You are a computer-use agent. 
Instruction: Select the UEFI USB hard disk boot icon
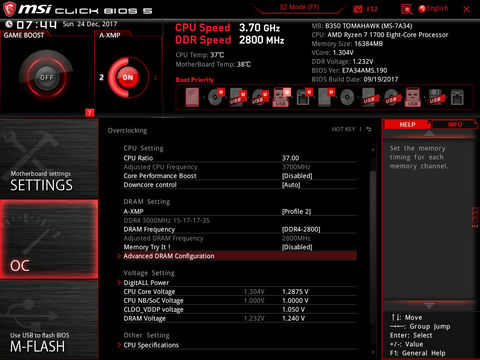[238, 97]
